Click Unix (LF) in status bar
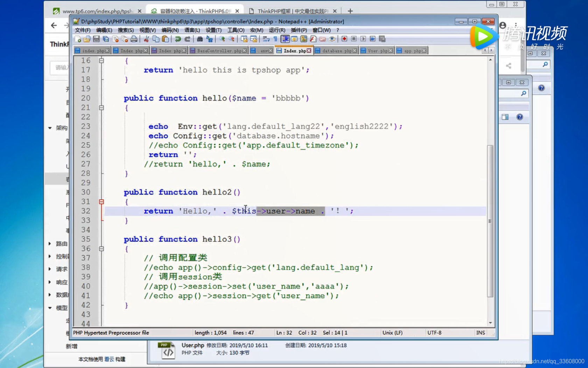The height and width of the screenshot is (368, 588). coord(392,333)
